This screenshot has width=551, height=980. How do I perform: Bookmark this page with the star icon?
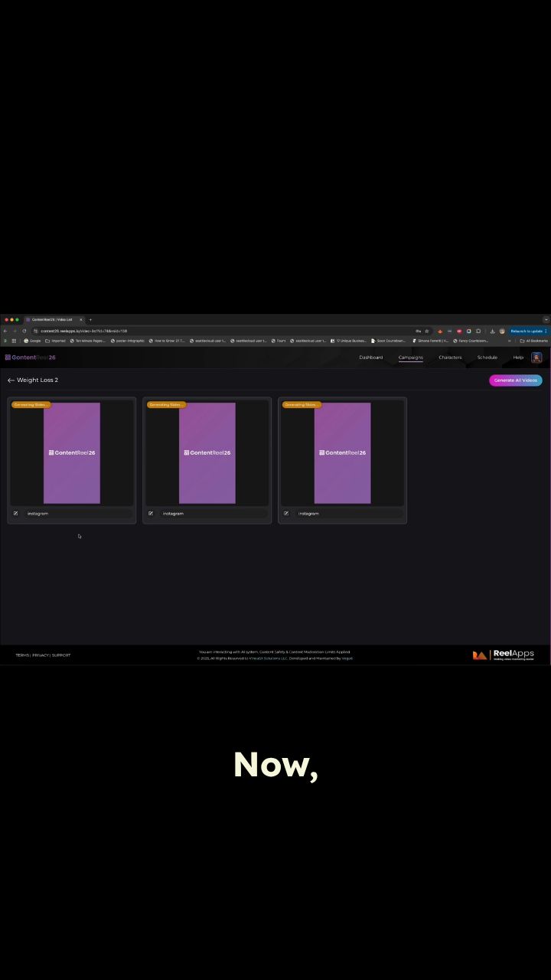click(427, 331)
